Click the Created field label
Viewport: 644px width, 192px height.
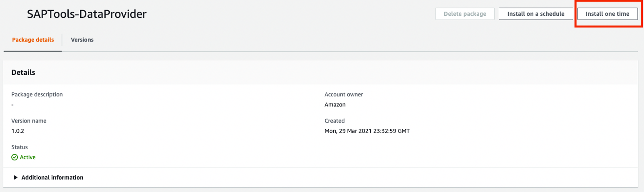tap(334, 121)
